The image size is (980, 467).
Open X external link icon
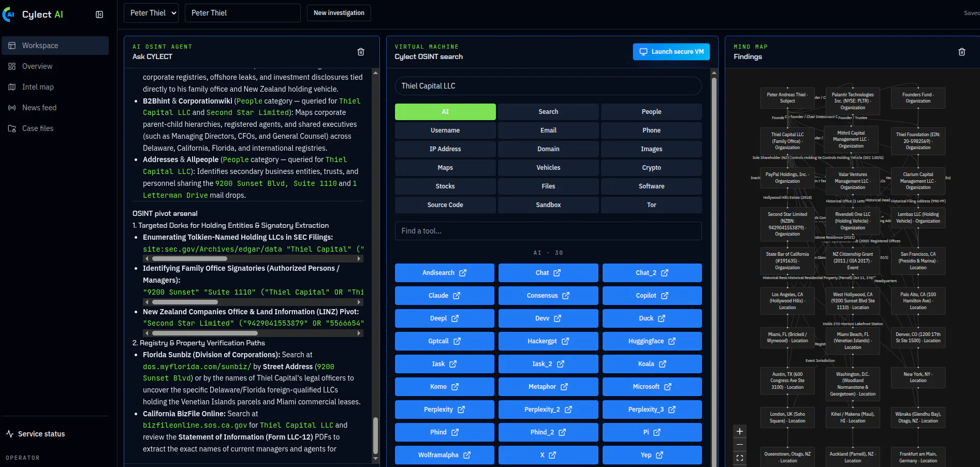click(x=552, y=455)
